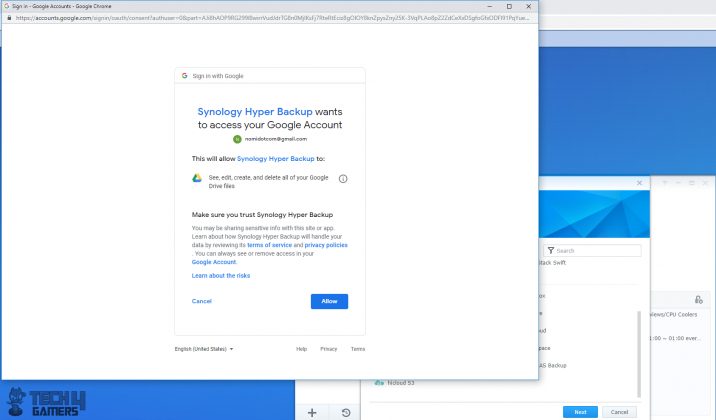Open the English (United States) language dropdown
Viewport: 716px width, 420px height.
pyautogui.click(x=204, y=349)
